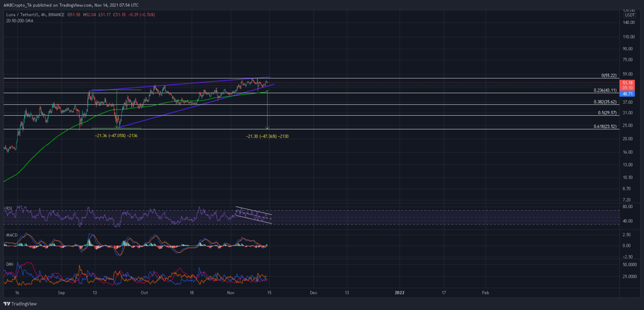The image size is (644, 310).
Task: Click the green downward projection arrowhead
Action: coord(267,128)
